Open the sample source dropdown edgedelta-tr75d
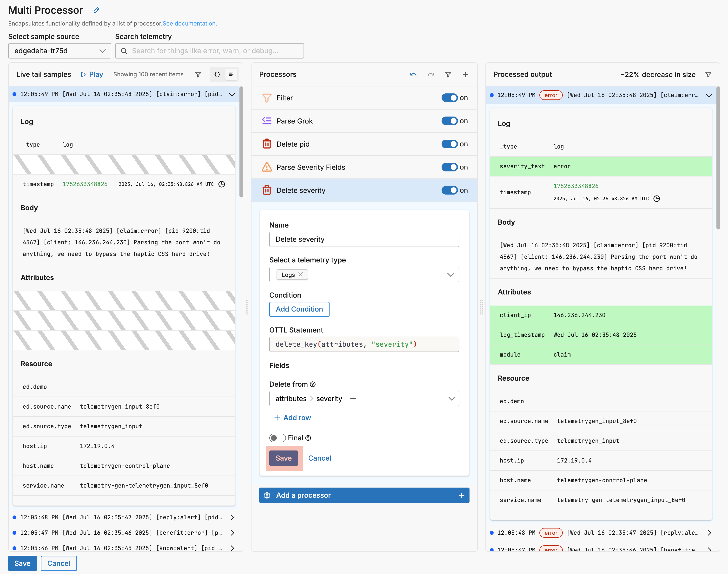728x574 pixels. (x=60, y=51)
